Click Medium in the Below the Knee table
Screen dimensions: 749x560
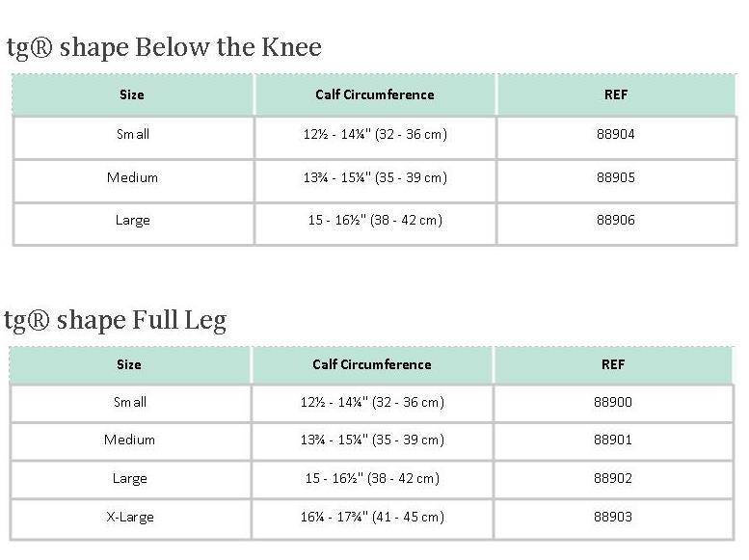[x=133, y=178]
